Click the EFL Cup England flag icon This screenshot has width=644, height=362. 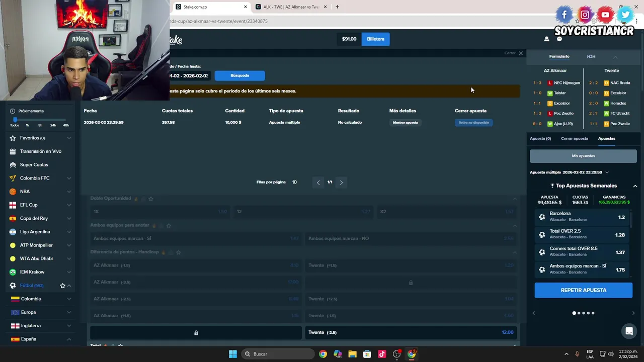(x=13, y=205)
